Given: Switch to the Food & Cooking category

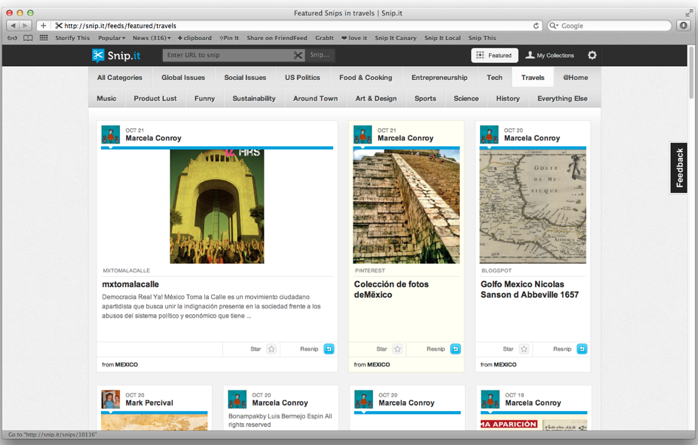Looking at the screenshot, I should [x=365, y=77].
